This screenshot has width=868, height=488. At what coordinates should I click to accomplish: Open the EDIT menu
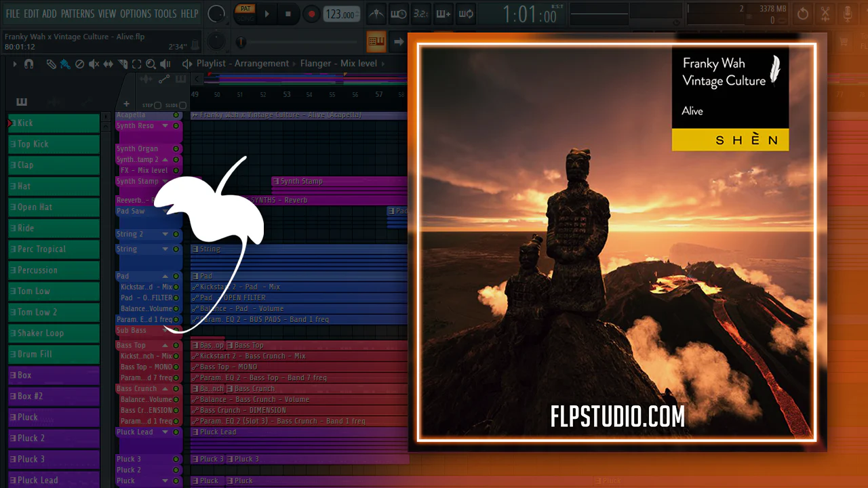31,14
